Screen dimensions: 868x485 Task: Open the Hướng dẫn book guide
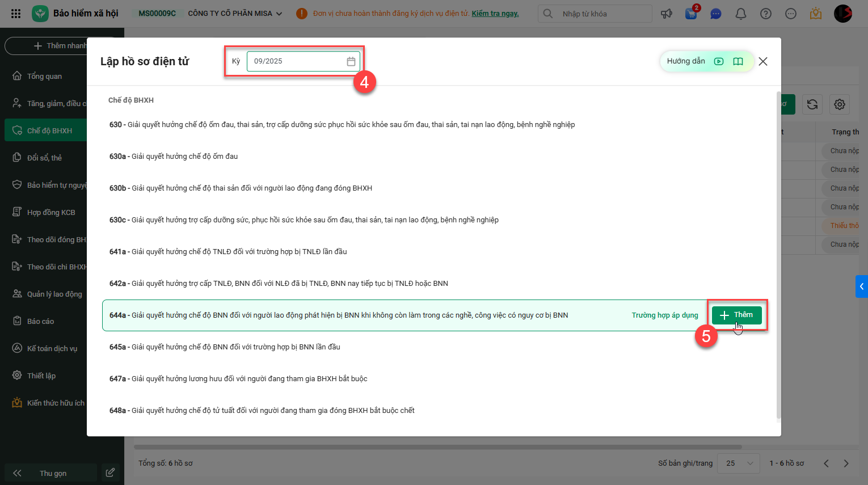click(x=738, y=61)
